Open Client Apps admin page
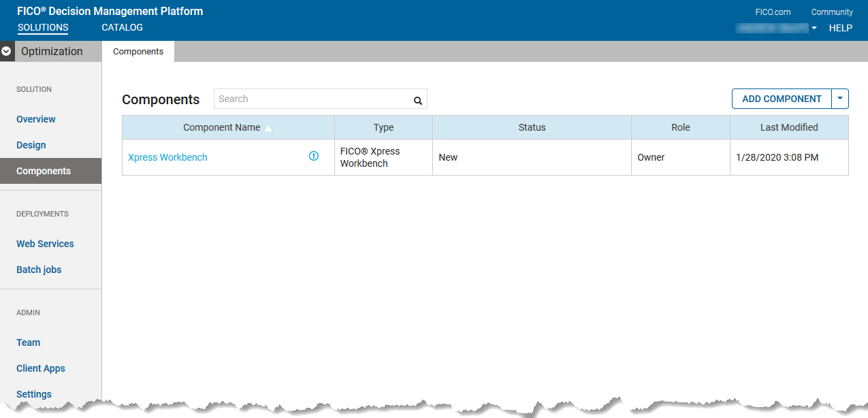Image resolution: width=868 pixels, height=418 pixels. 41,368
